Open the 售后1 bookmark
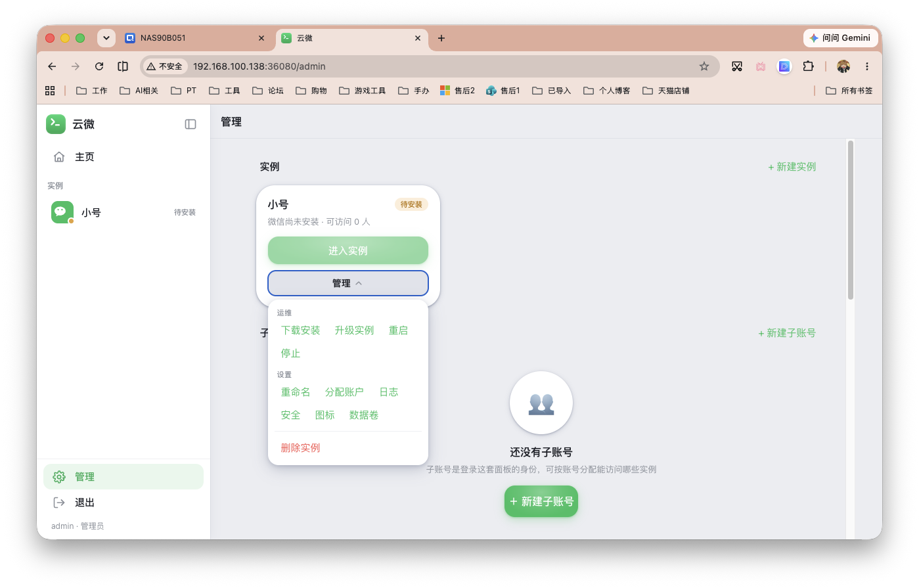919x588 pixels. (503, 91)
